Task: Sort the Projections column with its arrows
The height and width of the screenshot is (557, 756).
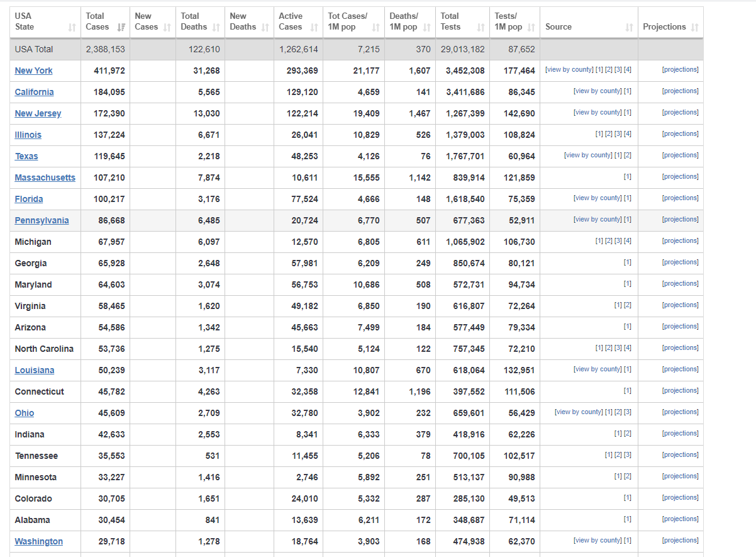Action: click(x=694, y=28)
